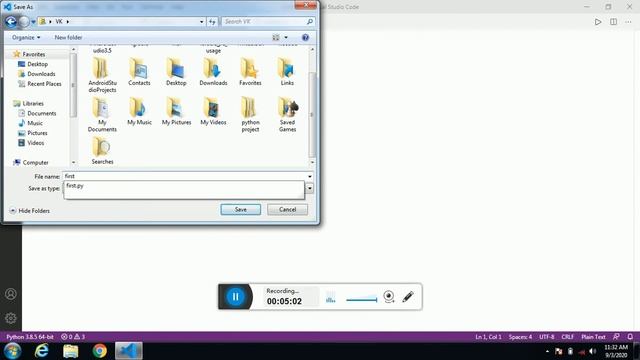Expand the address bar path dropdown
The image size is (640, 360).
(x=201, y=22)
